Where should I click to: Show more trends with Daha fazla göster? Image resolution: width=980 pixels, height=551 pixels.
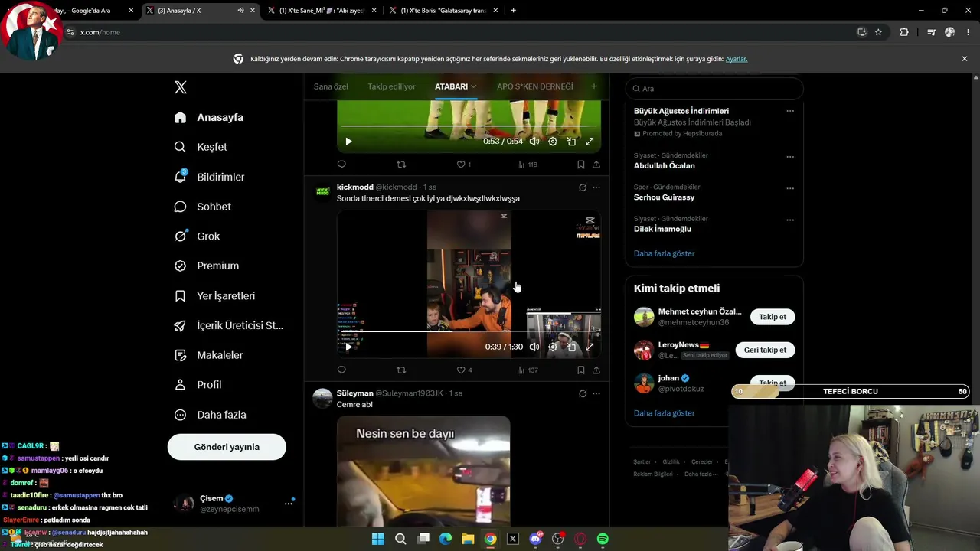tap(664, 253)
